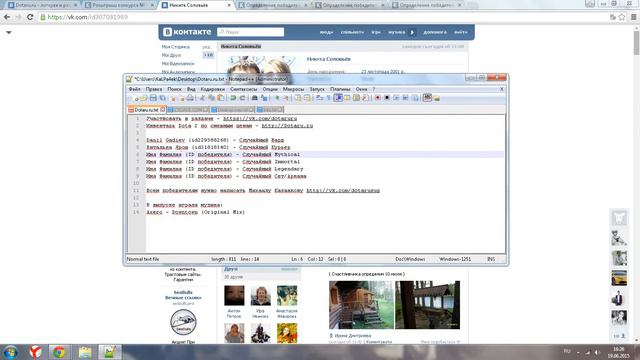Click the Dos\Windows line-ending status entry
Screen dimensions: 640x360
click(x=410, y=259)
